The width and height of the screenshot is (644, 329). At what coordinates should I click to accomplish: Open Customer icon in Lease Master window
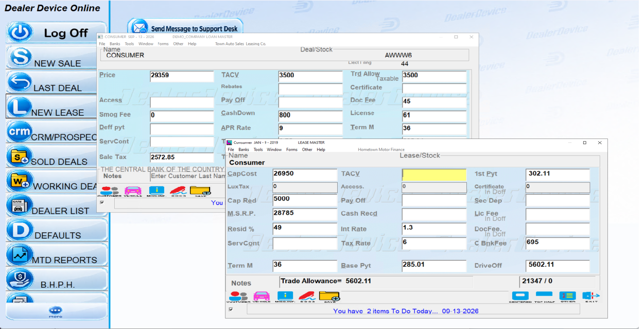[238, 297]
